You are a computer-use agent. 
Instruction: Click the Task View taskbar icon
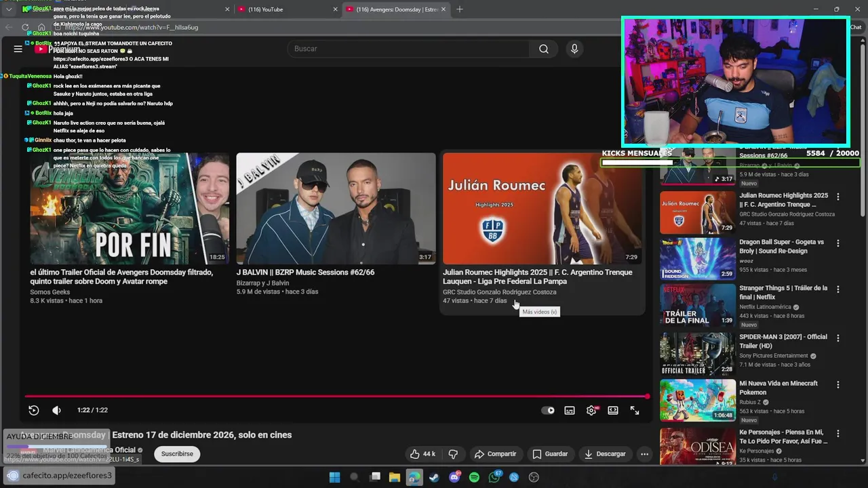(374, 477)
